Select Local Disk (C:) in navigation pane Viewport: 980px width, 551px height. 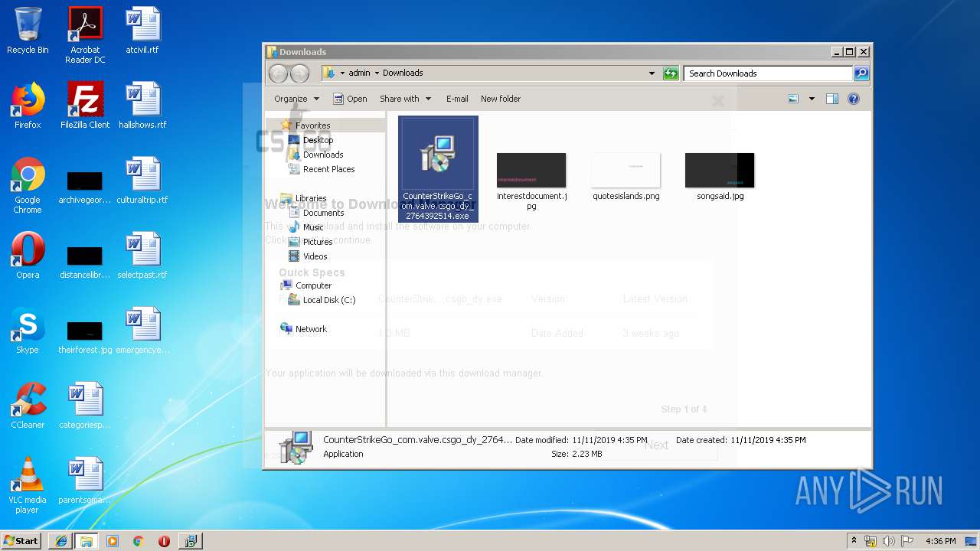point(328,300)
